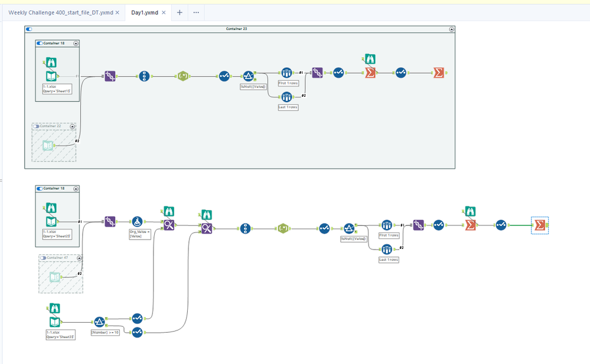Select the Summarize tool with Browse attached in Container 23
The image size is (590, 364).
coord(370,73)
